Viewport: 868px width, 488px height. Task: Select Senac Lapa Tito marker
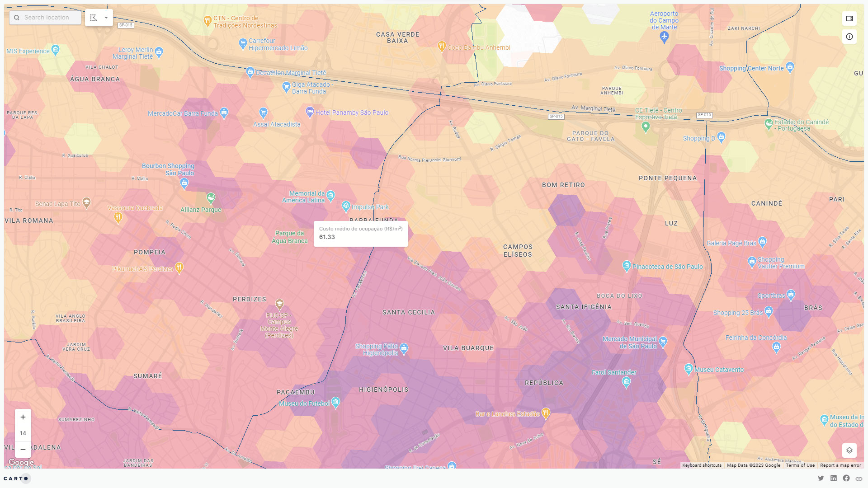86,203
